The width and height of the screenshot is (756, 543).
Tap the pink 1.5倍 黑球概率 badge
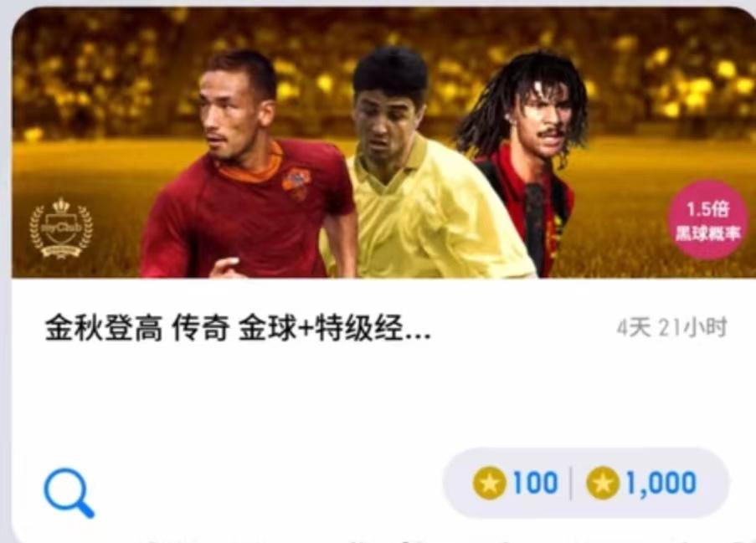point(707,221)
